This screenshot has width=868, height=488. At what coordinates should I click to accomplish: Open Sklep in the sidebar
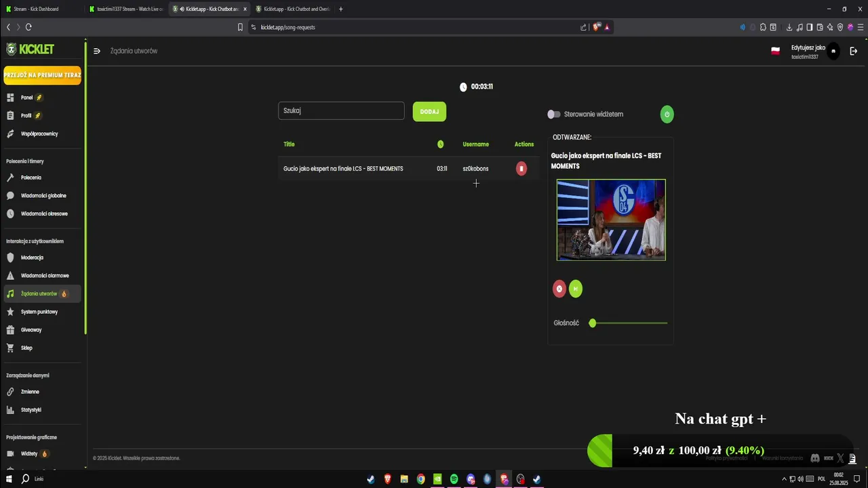click(x=41, y=348)
